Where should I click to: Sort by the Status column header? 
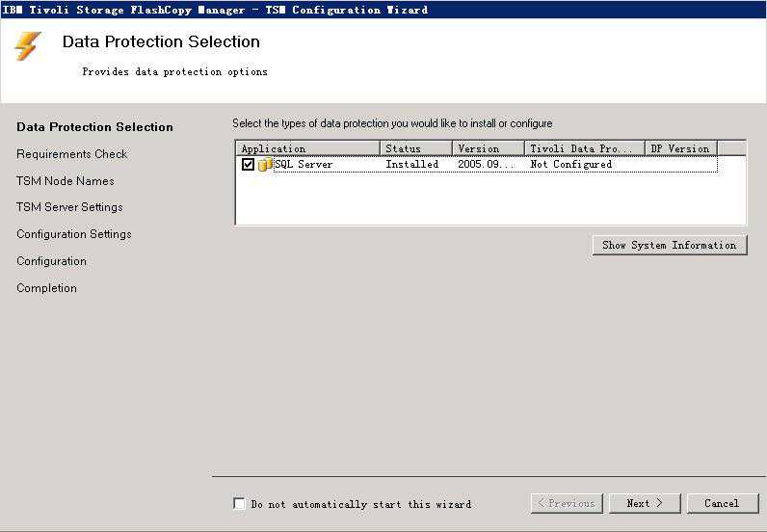415,148
